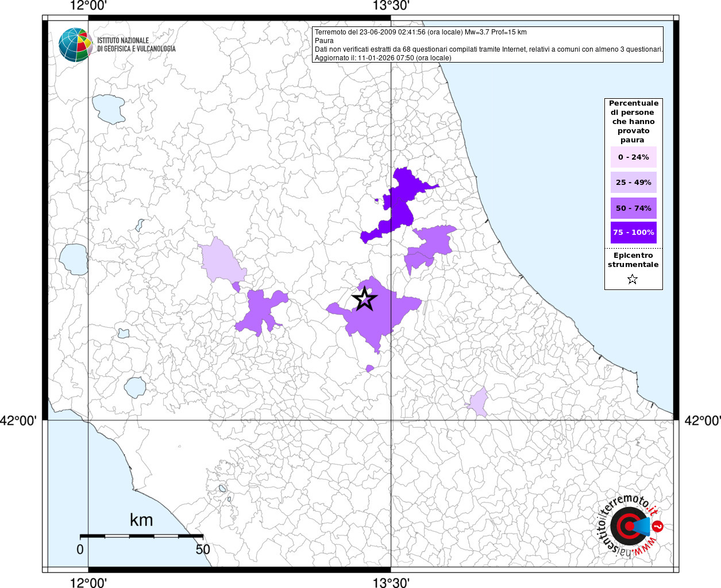Click the haisentitoilterremoto.it target logo
The width and height of the screenshot is (721, 588).
click(627, 526)
